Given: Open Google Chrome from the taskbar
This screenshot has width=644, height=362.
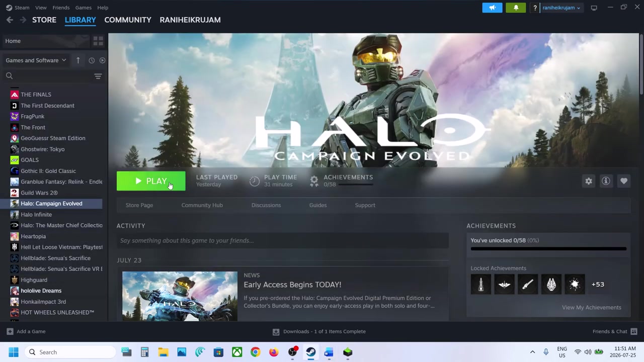Looking at the screenshot, I should (x=255, y=352).
